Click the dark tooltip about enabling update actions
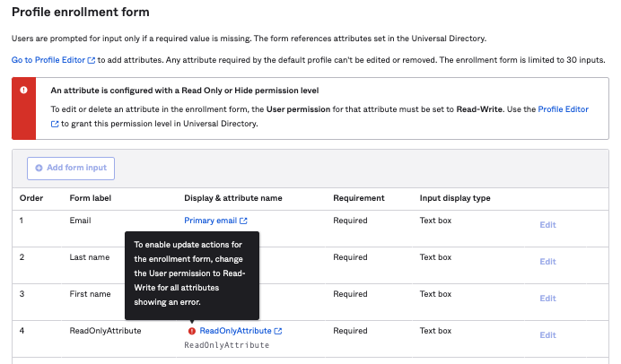The image size is (621, 364). pyautogui.click(x=192, y=275)
